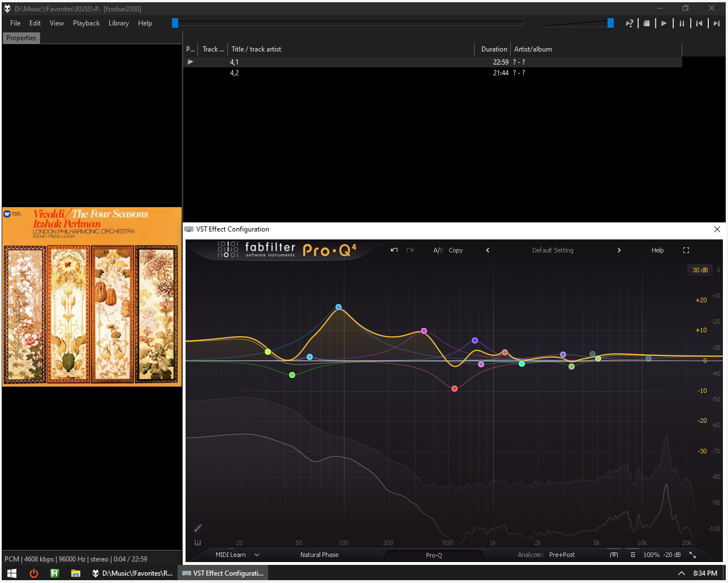The width and height of the screenshot is (728, 583).
Task: Stop playback in foobar2000
Action: tap(647, 23)
